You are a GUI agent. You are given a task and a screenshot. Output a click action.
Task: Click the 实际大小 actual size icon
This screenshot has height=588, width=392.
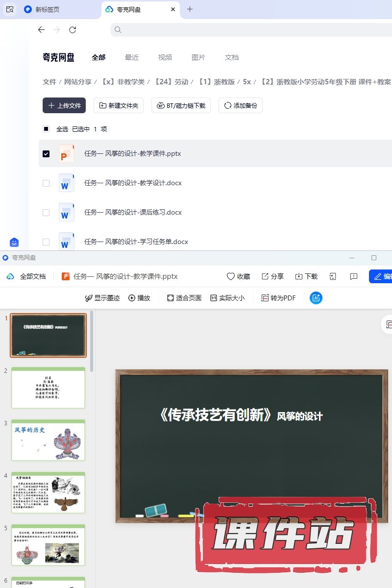tap(214, 298)
